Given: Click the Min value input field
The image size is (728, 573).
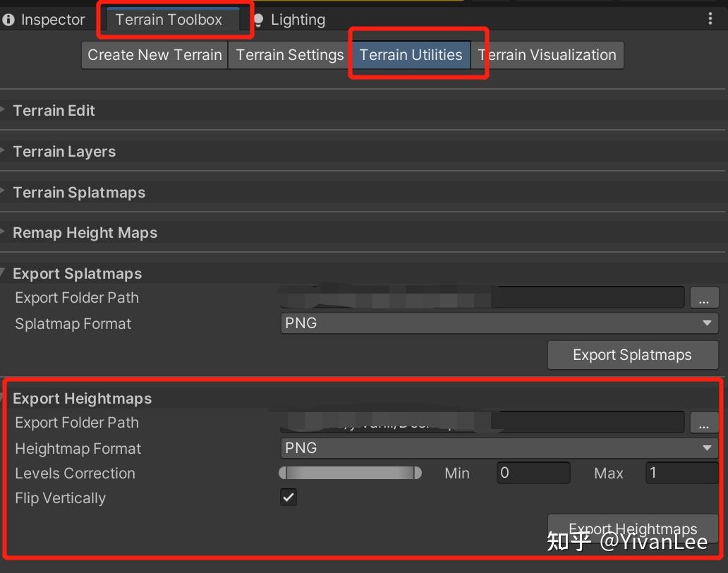Looking at the screenshot, I should [x=533, y=473].
